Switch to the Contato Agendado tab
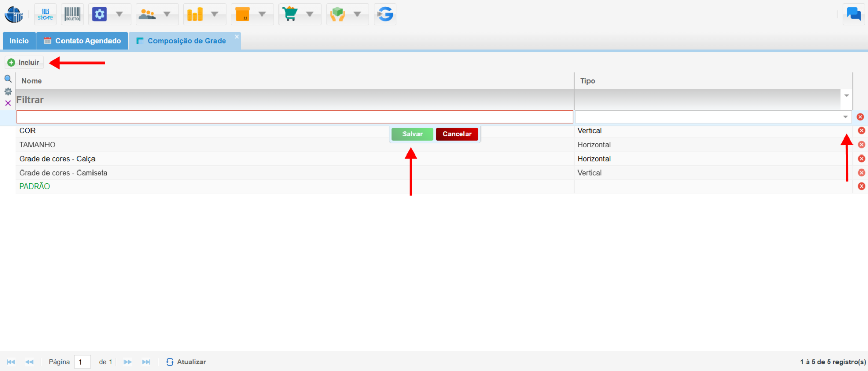Screen dimensions: 868x371 pos(82,41)
